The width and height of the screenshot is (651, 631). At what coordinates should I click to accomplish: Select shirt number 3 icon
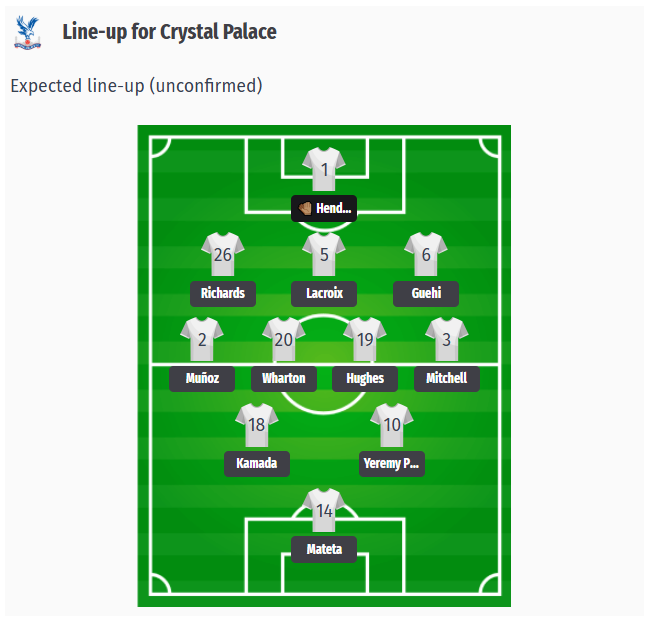pyautogui.click(x=447, y=339)
